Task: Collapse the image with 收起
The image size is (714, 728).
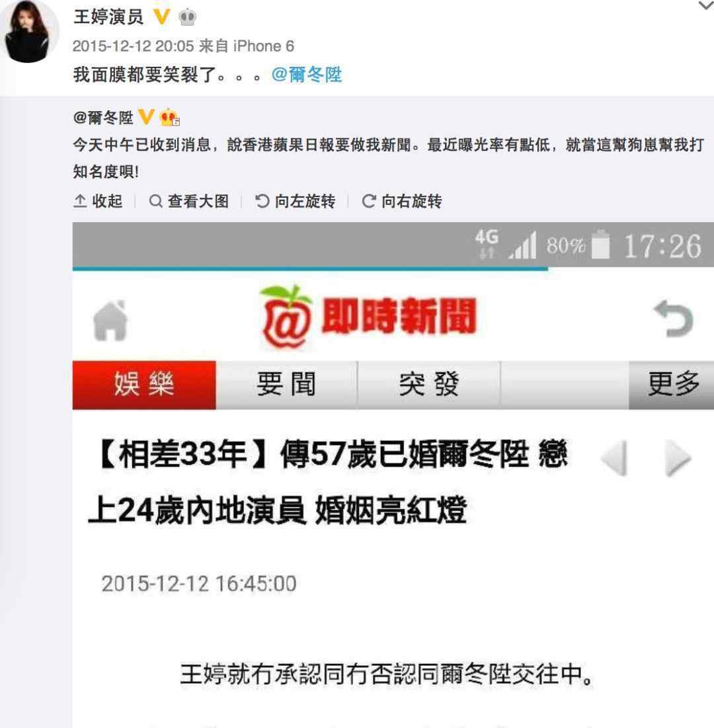Action: pos(98,201)
